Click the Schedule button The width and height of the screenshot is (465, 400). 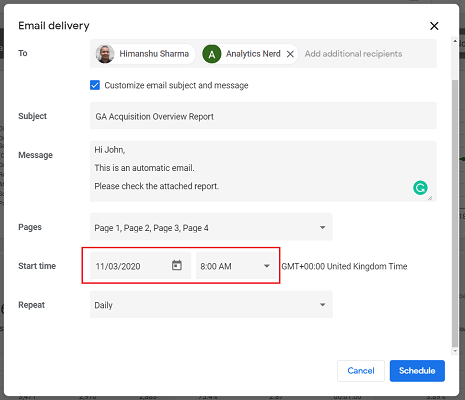coord(417,371)
